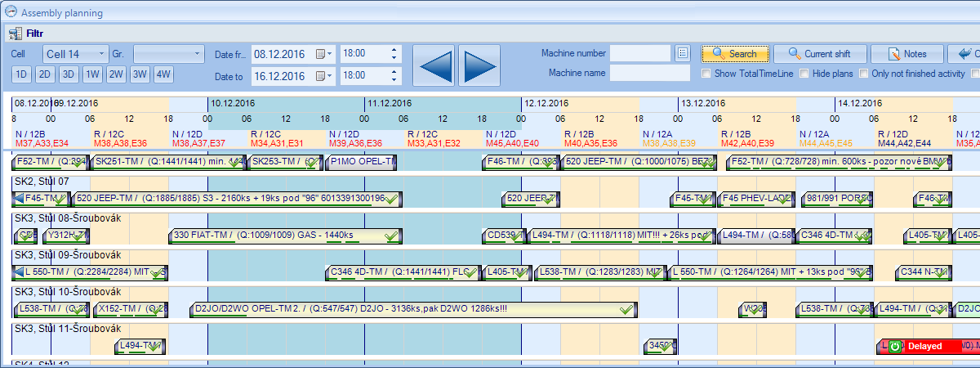Toggle the Hide plans checkbox
The width and height of the screenshot is (980, 368).
click(x=804, y=74)
